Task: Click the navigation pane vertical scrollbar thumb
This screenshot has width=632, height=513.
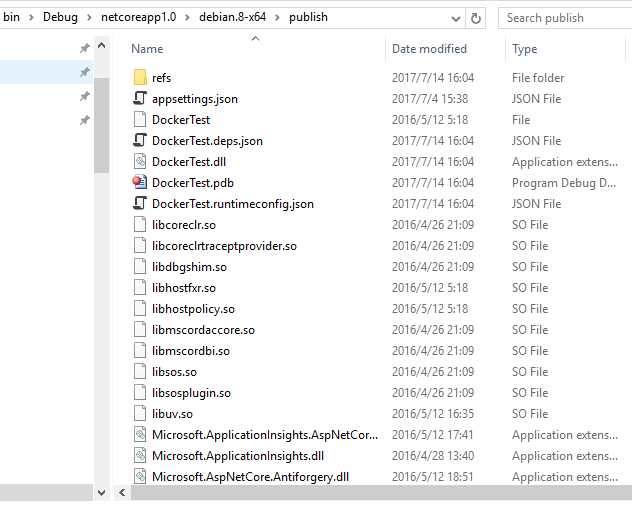Action: tap(102, 125)
